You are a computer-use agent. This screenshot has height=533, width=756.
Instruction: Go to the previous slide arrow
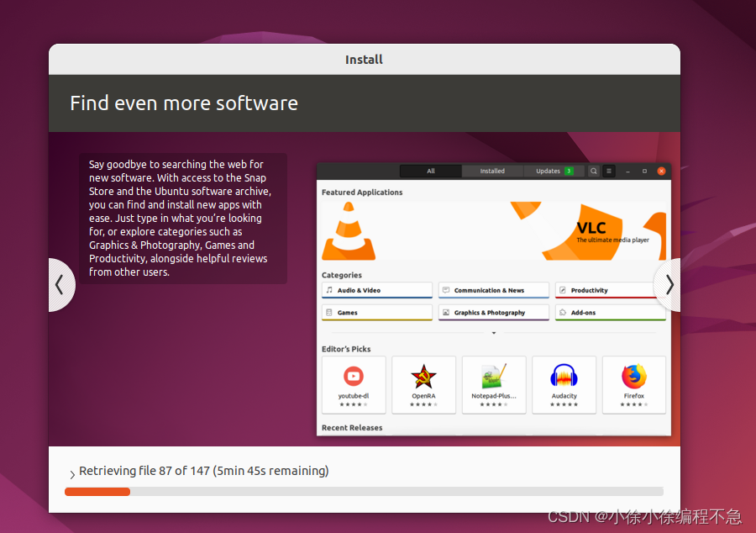coord(60,285)
